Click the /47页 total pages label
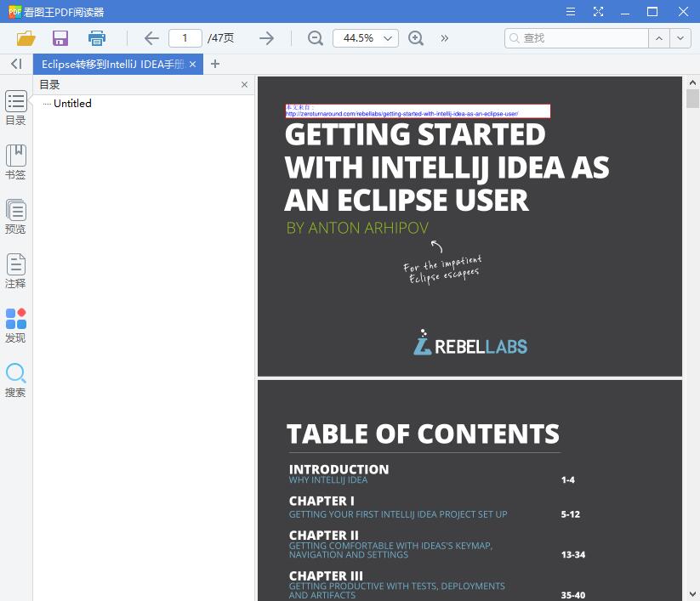 pos(220,38)
